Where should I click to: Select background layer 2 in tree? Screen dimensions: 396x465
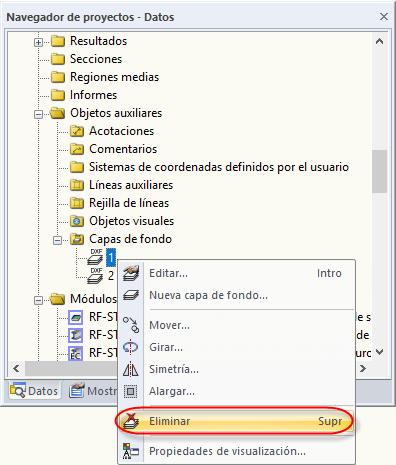click(111, 276)
